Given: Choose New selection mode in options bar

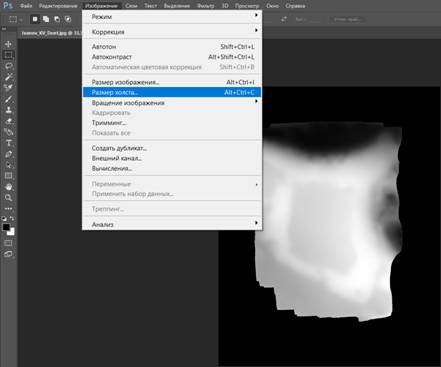Looking at the screenshot, I should [35, 19].
